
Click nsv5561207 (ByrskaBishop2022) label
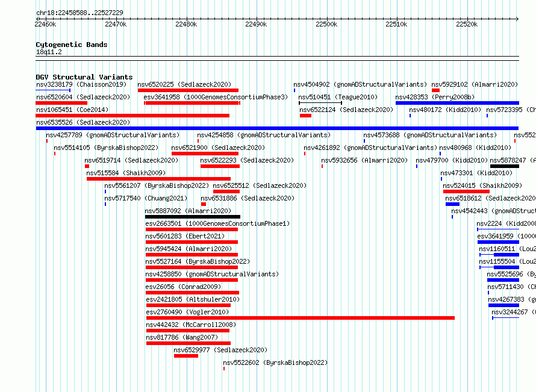[x=157, y=185]
